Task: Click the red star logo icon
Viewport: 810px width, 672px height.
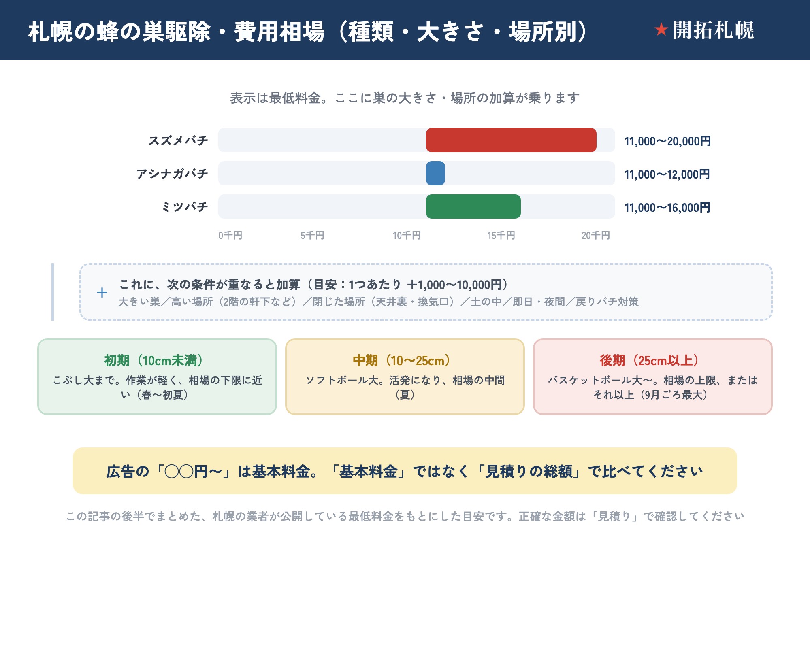Action: pyautogui.click(x=661, y=30)
